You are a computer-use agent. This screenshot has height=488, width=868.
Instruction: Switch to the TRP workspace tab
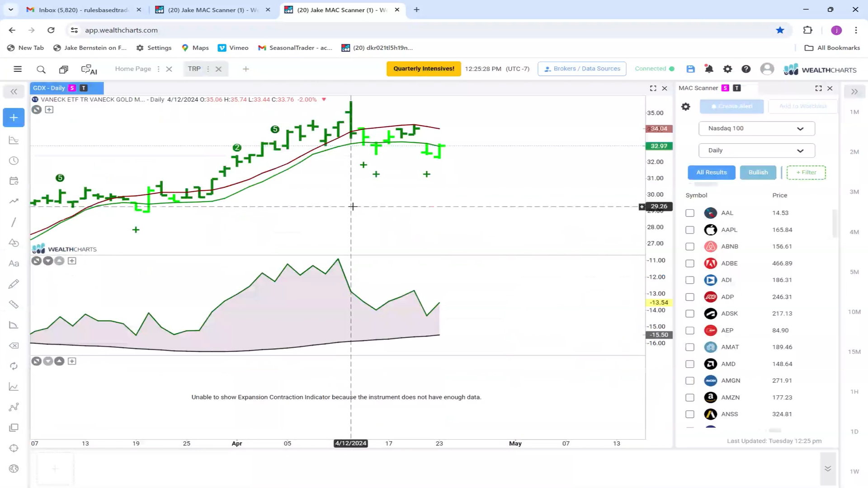[x=194, y=69]
